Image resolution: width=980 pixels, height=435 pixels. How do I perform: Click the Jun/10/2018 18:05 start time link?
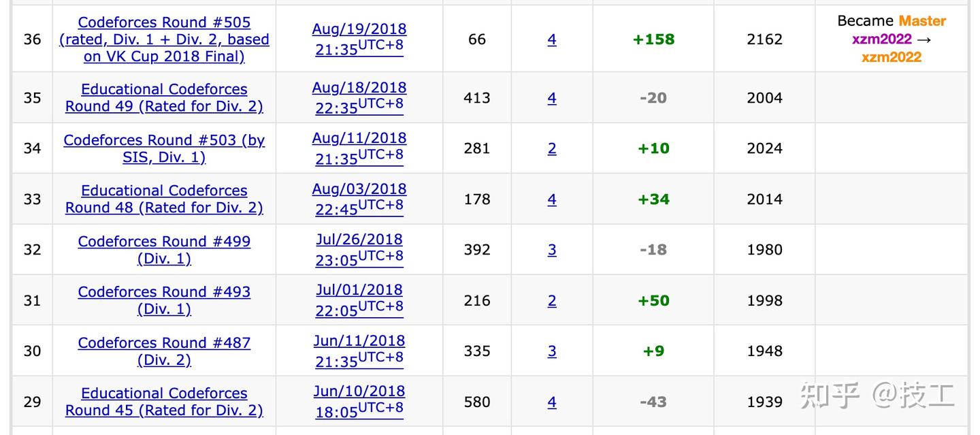pyautogui.click(x=359, y=402)
